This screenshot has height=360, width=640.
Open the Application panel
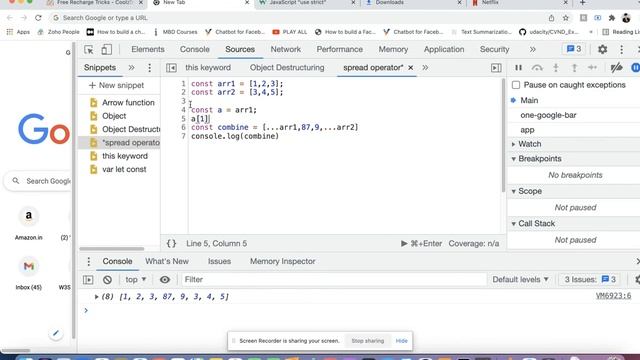click(x=444, y=49)
